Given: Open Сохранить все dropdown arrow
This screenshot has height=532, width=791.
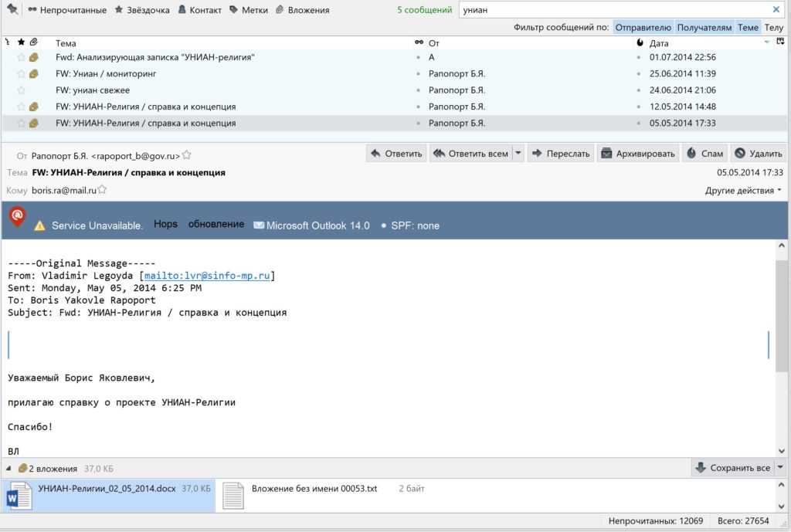Looking at the screenshot, I should [x=780, y=468].
